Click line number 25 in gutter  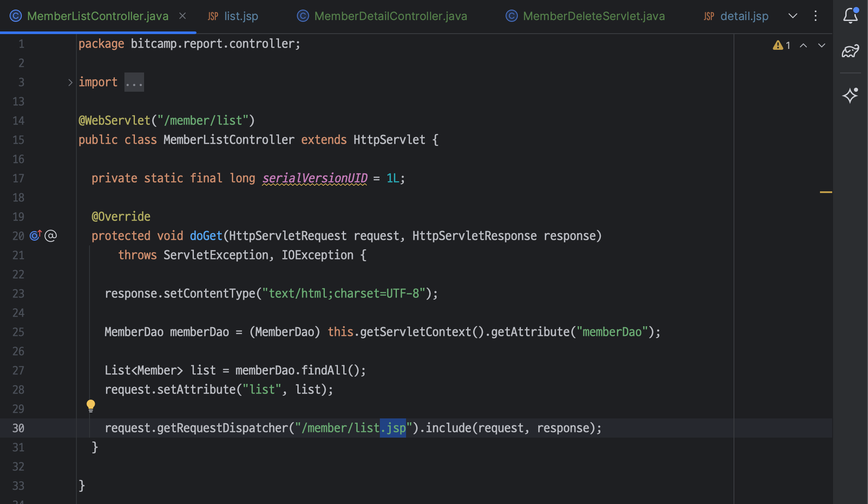tap(18, 332)
